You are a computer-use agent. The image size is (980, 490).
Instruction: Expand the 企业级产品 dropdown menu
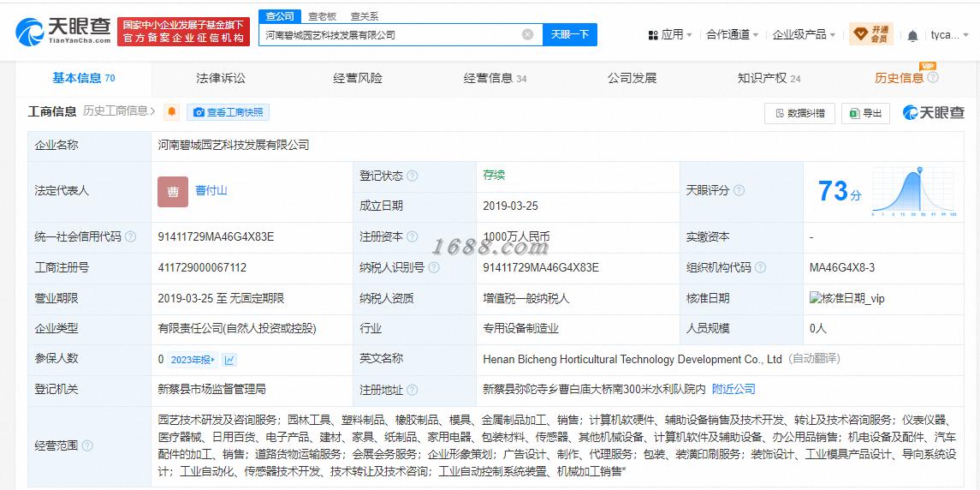pyautogui.click(x=804, y=35)
